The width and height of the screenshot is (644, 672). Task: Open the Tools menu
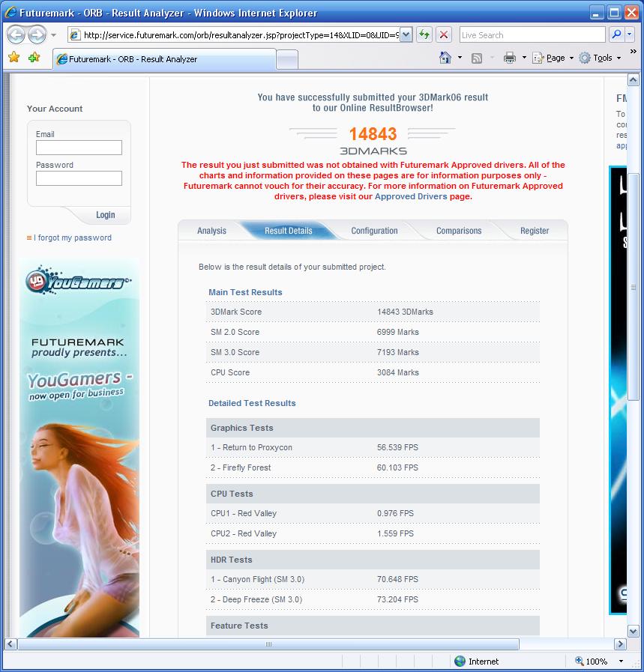pos(600,58)
